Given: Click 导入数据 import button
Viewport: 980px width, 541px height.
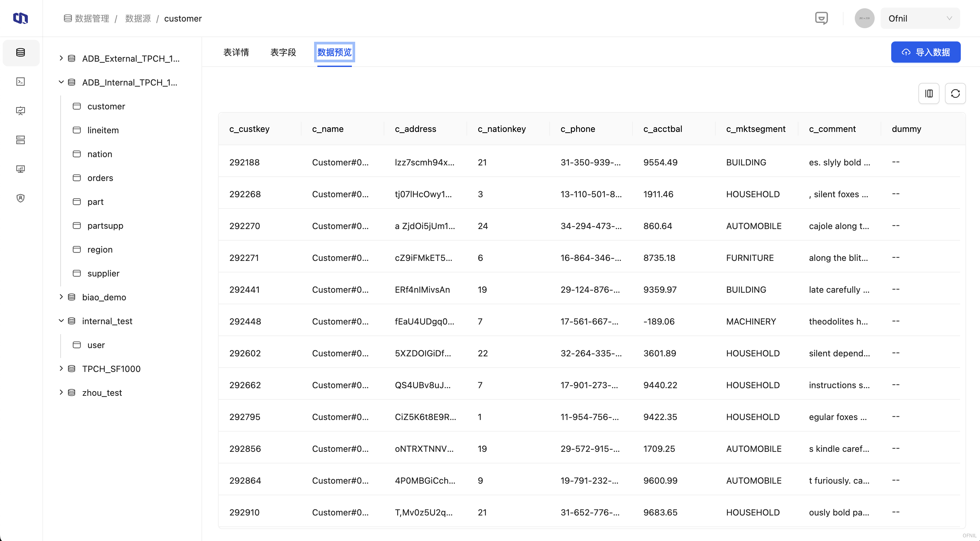Looking at the screenshot, I should pos(926,52).
